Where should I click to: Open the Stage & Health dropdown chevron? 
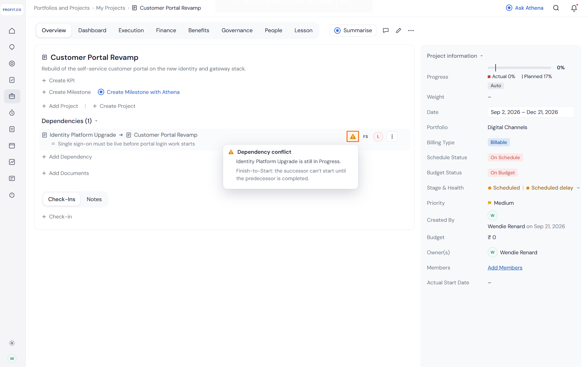pyautogui.click(x=578, y=188)
